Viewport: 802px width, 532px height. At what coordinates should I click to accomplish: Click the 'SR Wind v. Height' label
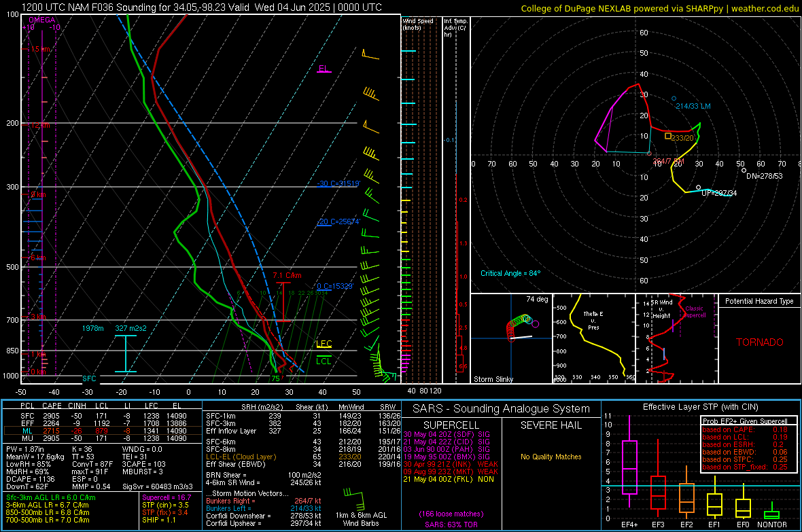[x=661, y=309]
